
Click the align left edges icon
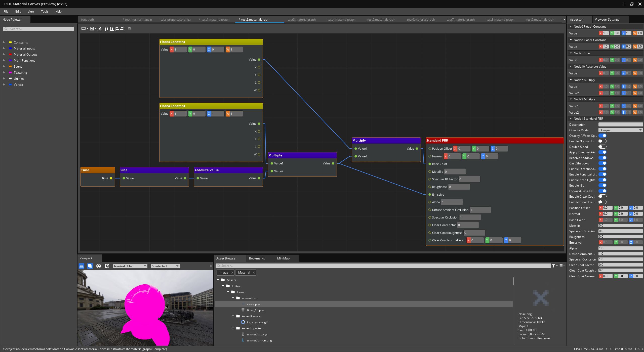coord(117,29)
